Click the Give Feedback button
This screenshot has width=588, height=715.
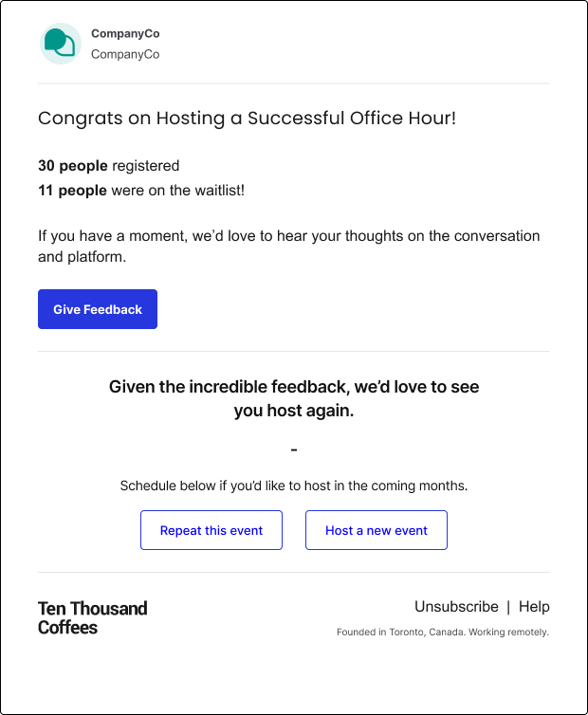[x=98, y=309]
